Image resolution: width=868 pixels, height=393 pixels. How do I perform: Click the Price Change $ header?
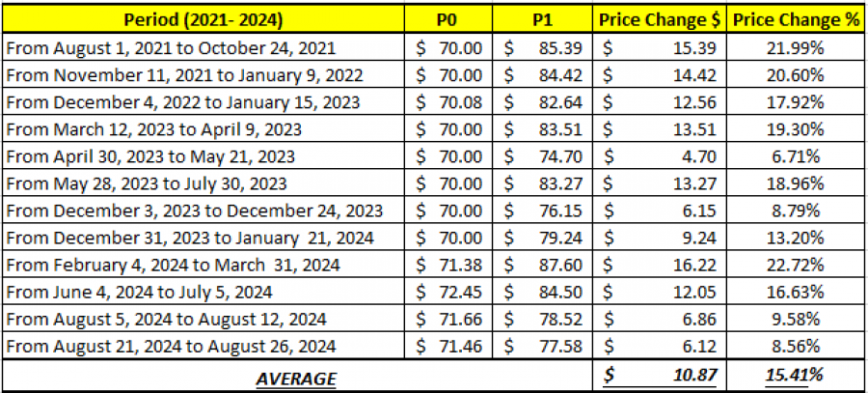[659, 19]
